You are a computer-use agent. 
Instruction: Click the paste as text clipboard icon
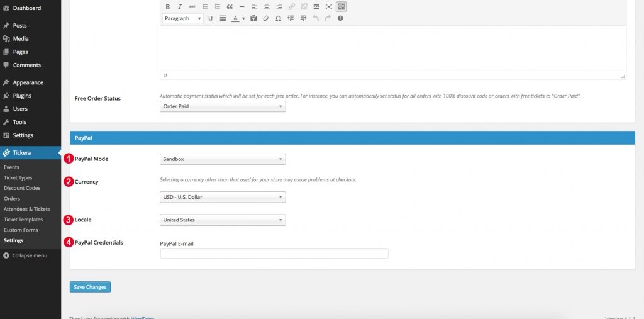[x=253, y=19]
